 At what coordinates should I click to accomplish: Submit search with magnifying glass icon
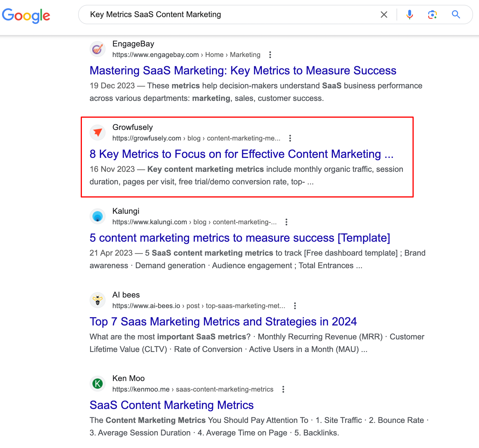(x=456, y=15)
